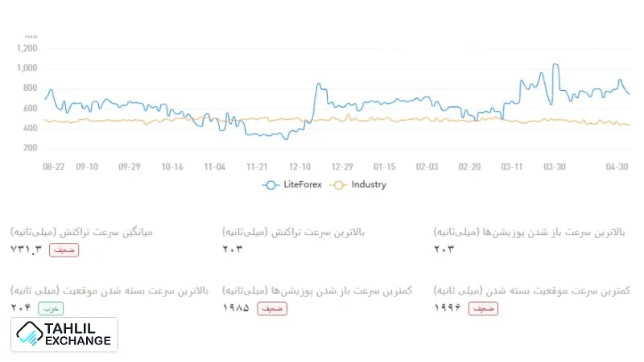This screenshot has width=644, height=362.
Task: Select the 04-30 date on the axis
Action: tap(617, 167)
